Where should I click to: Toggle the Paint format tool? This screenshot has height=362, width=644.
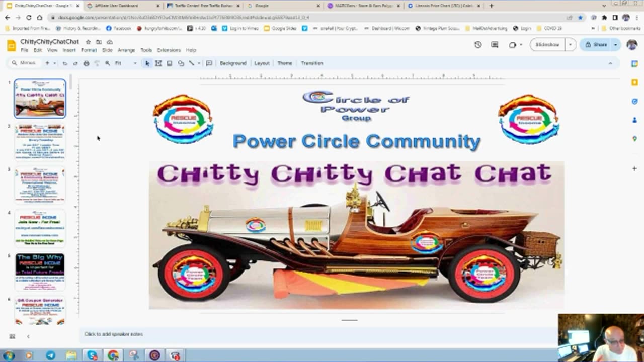[x=97, y=63]
